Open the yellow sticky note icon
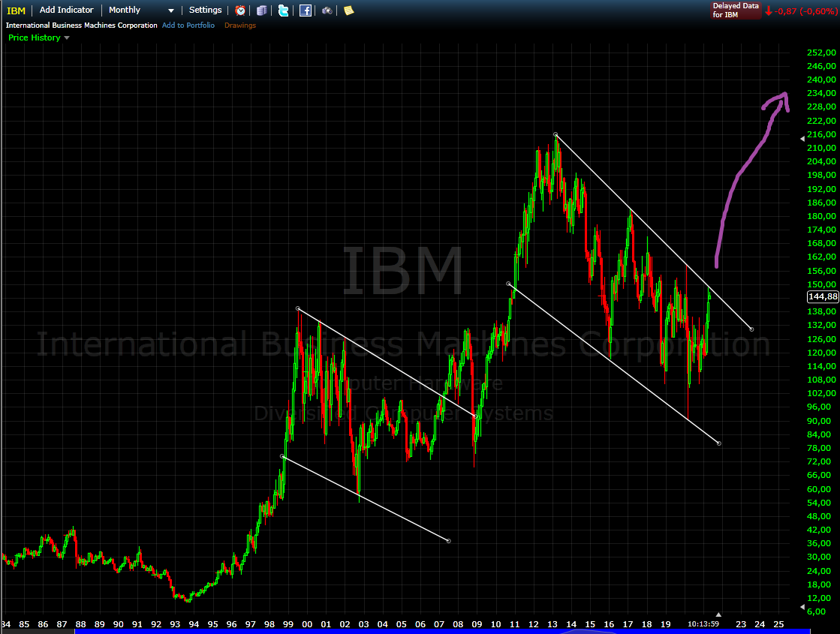This screenshot has height=634, width=840. pyautogui.click(x=349, y=11)
